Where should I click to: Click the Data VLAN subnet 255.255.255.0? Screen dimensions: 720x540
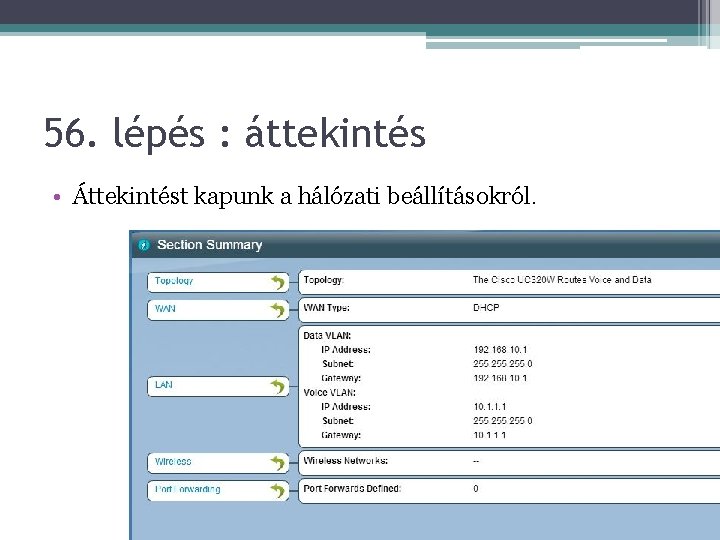point(502,364)
